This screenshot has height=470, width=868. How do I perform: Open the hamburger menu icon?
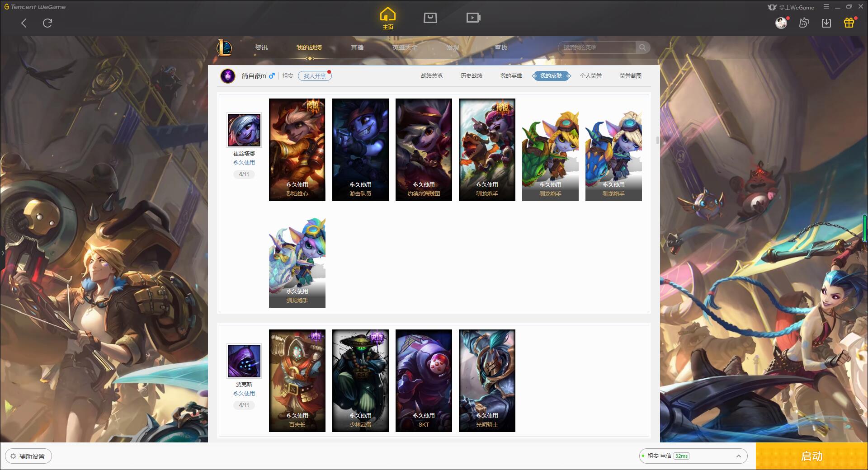click(826, 7)
